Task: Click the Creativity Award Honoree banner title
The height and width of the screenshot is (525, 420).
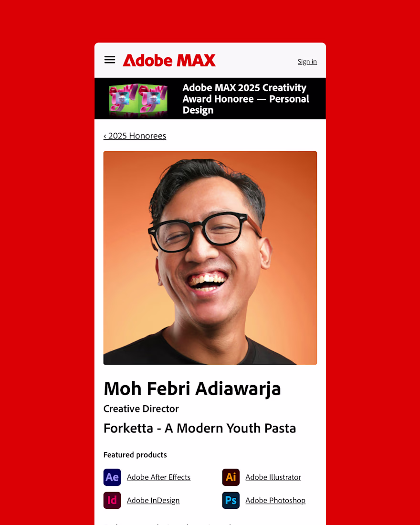Action: [x=246, y=99]
